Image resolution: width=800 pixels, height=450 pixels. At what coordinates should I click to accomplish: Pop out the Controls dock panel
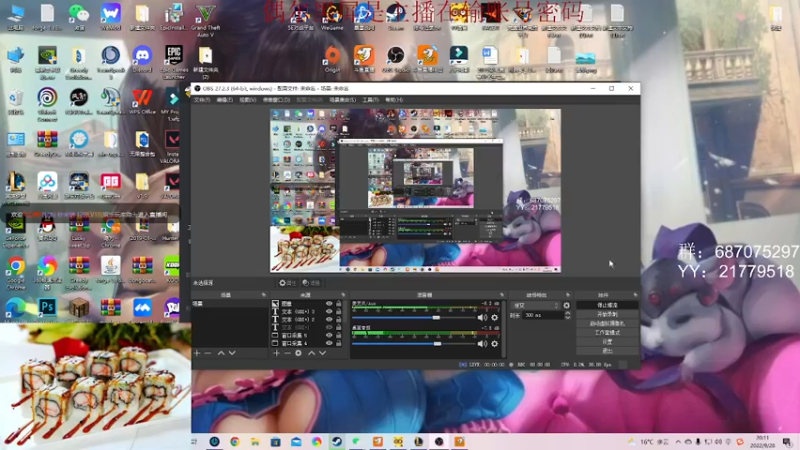[635, 295]
